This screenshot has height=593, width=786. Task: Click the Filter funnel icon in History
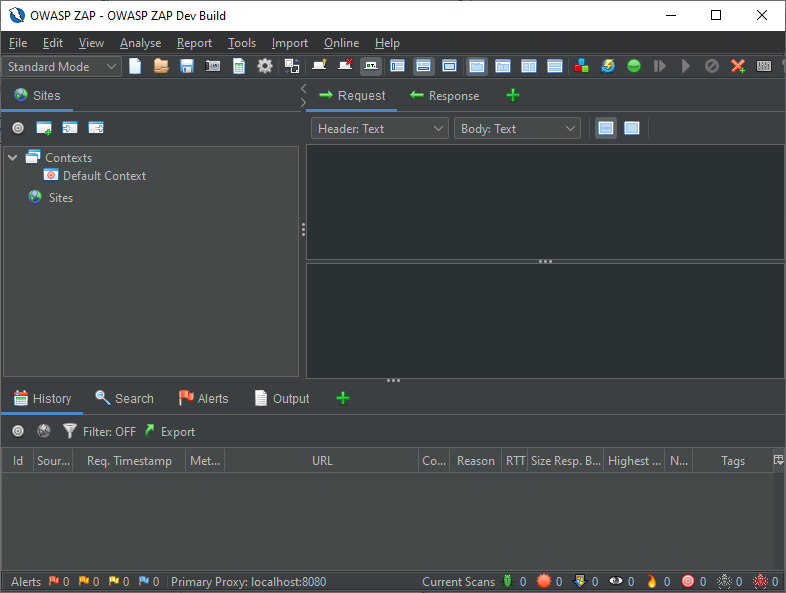70,431
